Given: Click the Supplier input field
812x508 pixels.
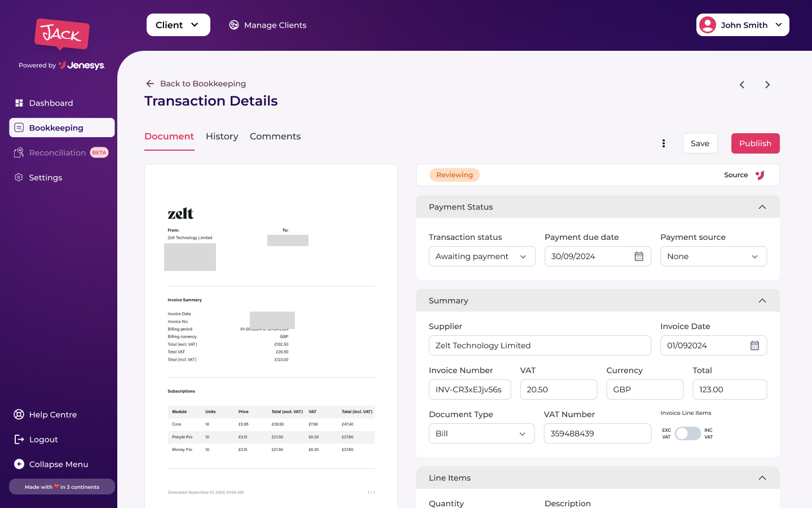Looking at the screenshot, I should 540,345.
